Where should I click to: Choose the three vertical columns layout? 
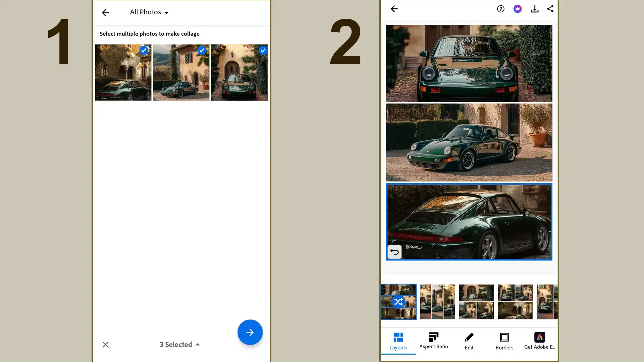(x=437, y=302)
